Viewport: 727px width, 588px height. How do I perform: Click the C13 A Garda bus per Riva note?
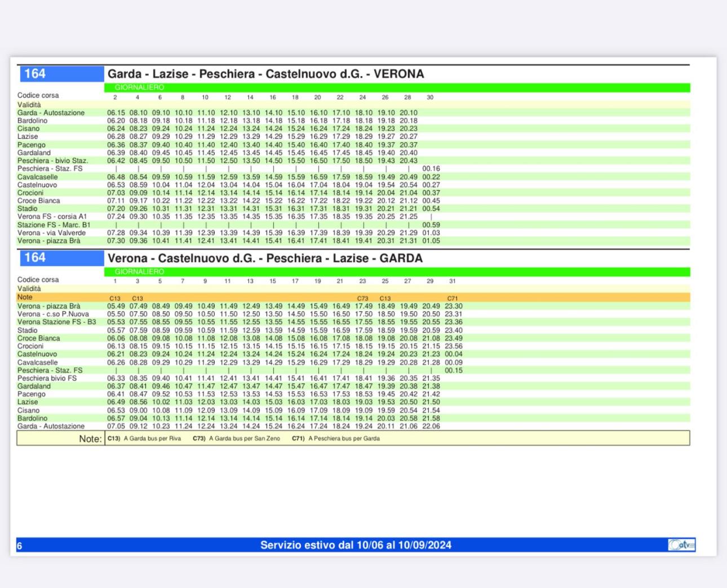click(145, 438)
